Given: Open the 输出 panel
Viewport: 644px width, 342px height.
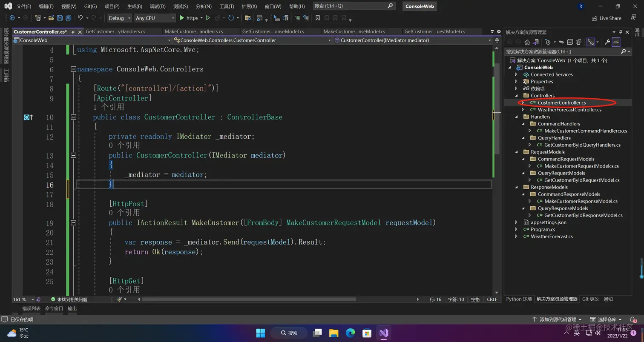Looking at the screenshot, I should tap(72, 308).
